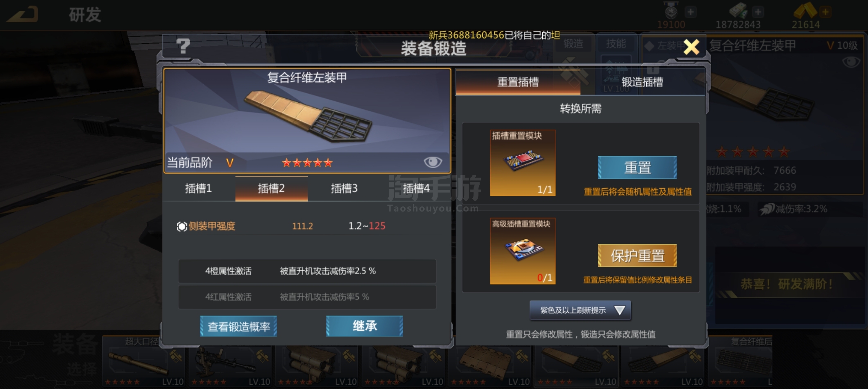Select the 高级插槽重置模块 item icon

[x=523, y=251]
